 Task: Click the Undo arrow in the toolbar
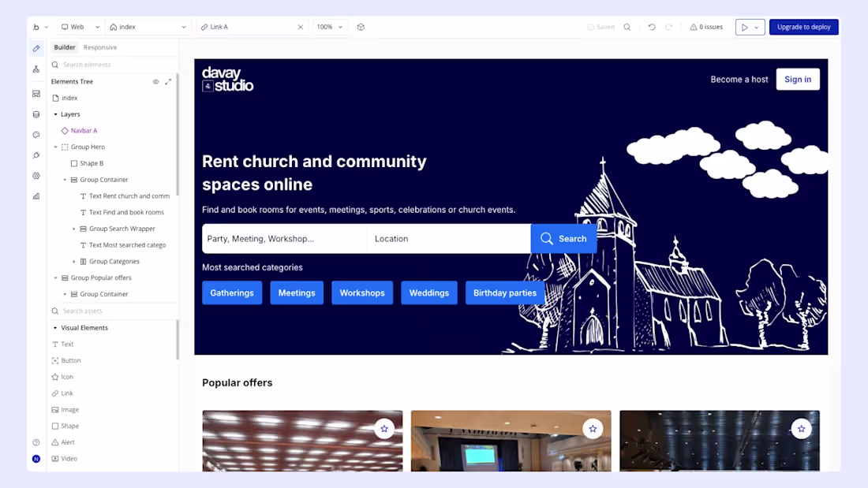(651, 26)
